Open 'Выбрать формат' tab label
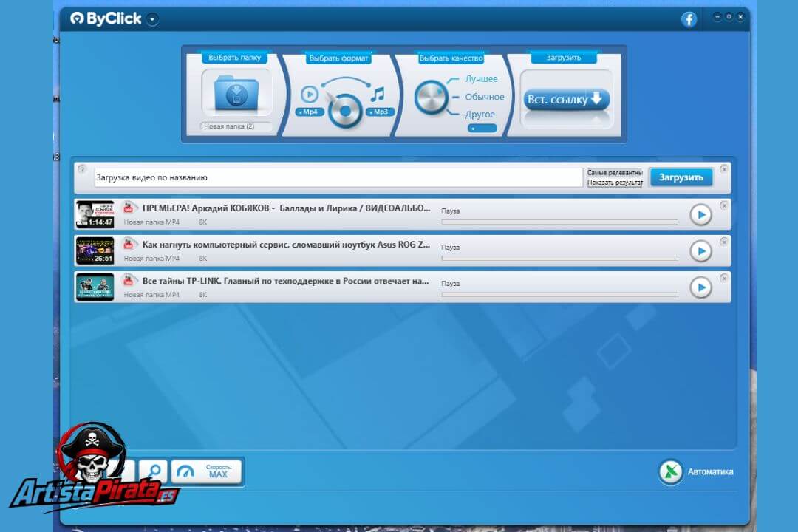The height and width of the screenshot is (532, 798). (x=338, y=58)
